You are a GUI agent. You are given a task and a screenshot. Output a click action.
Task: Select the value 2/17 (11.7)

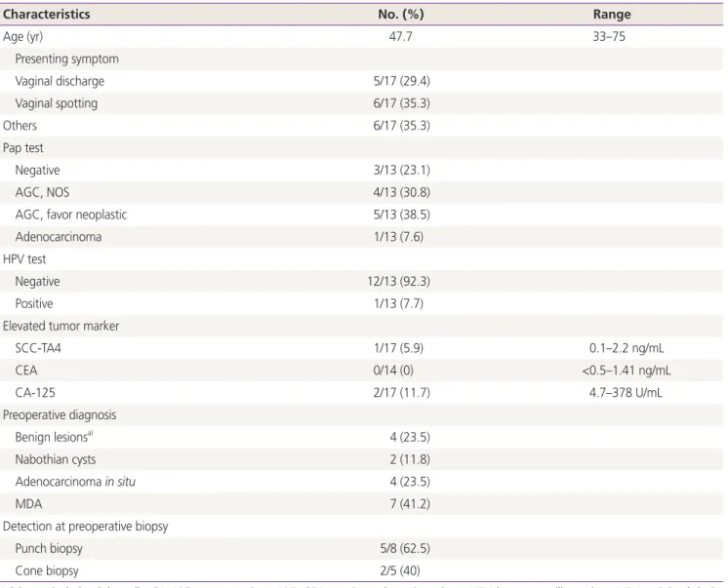click(x=402, y=393)
